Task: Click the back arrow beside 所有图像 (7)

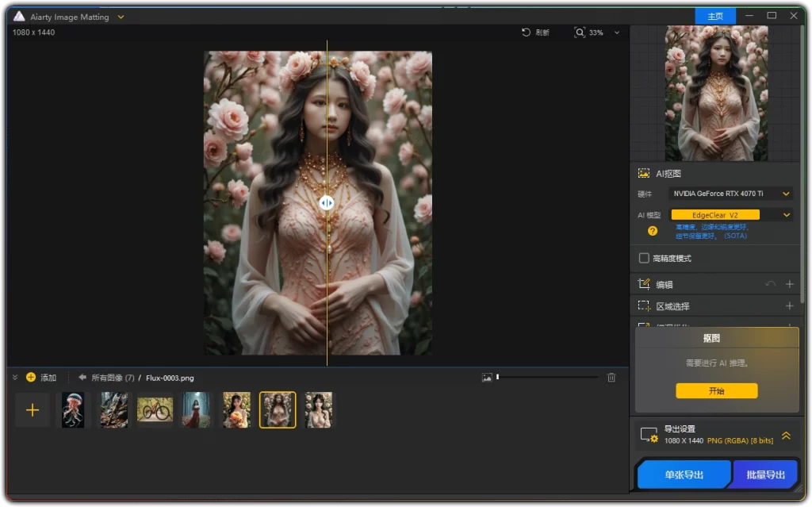Action: (83, 378)
